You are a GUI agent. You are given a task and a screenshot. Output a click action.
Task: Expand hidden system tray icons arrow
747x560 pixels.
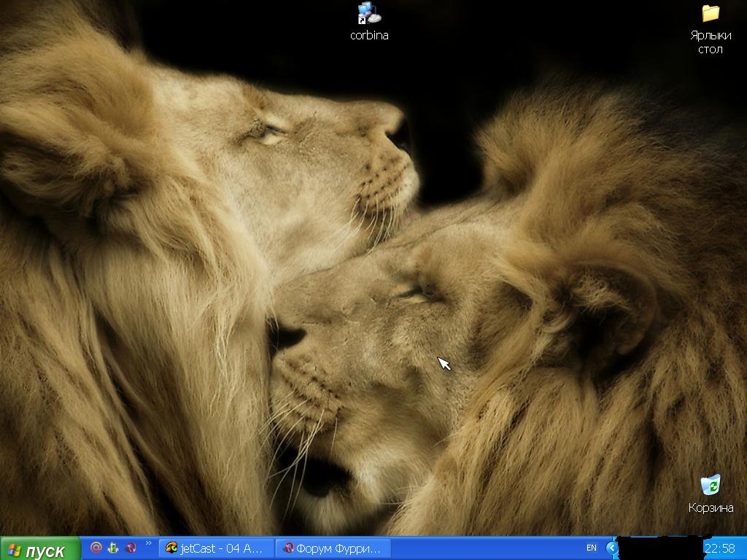click(612, 548)
